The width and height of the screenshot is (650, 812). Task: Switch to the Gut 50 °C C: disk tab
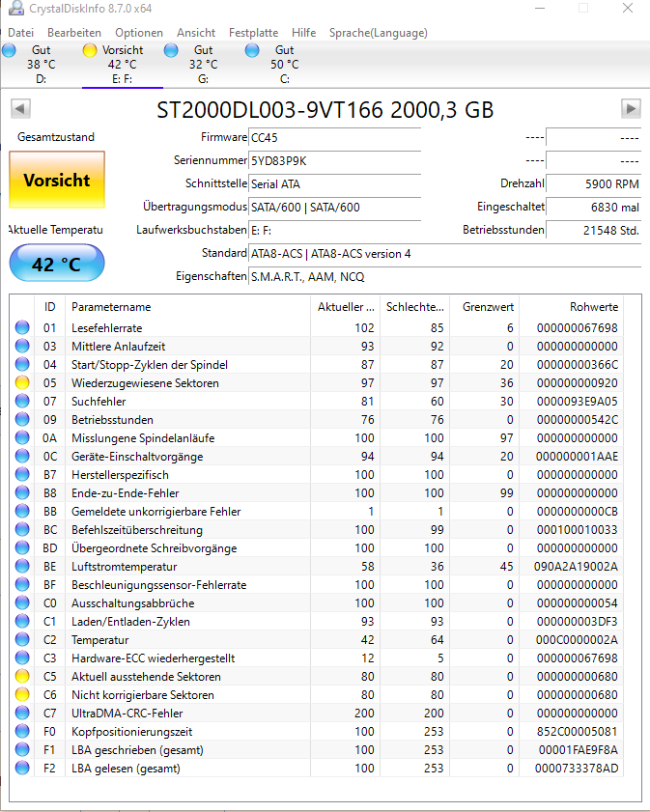click(284, 65)
